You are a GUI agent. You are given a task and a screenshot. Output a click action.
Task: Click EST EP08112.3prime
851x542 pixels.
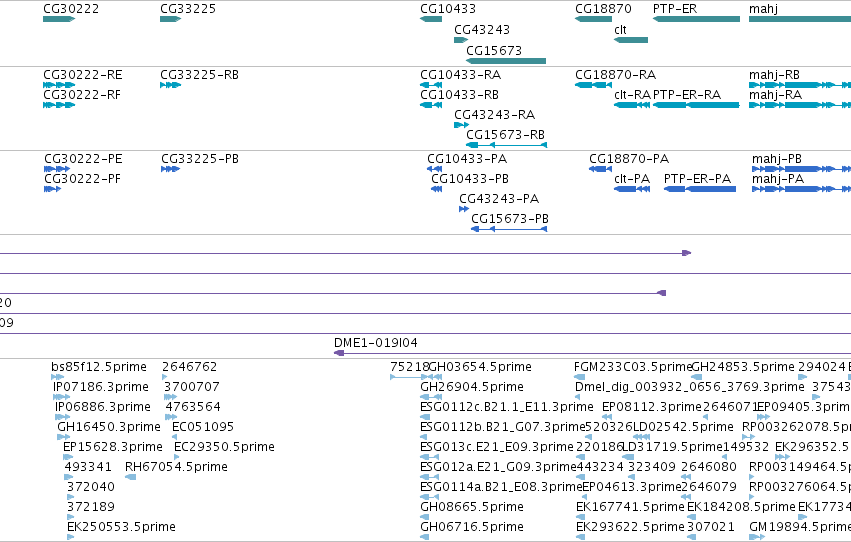605,417
